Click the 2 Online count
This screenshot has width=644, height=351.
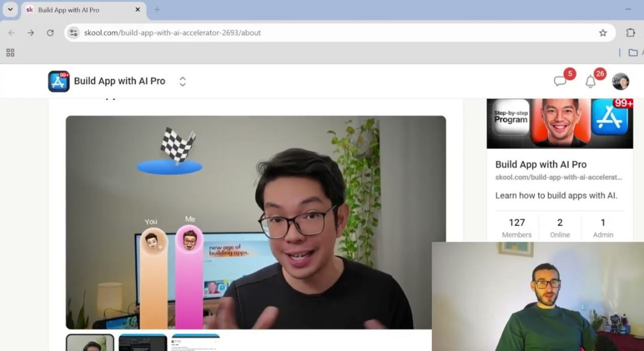[x=560, y=228]
